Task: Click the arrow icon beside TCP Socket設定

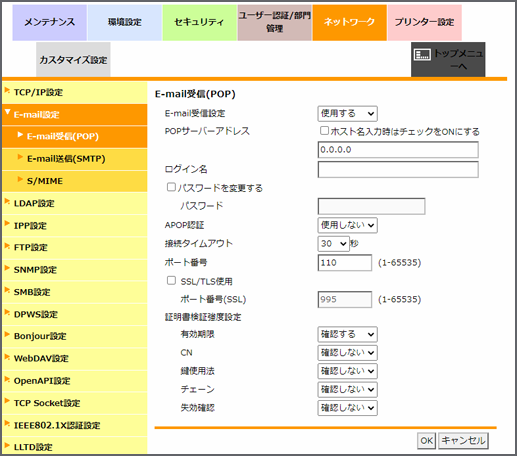Action: 7,401
